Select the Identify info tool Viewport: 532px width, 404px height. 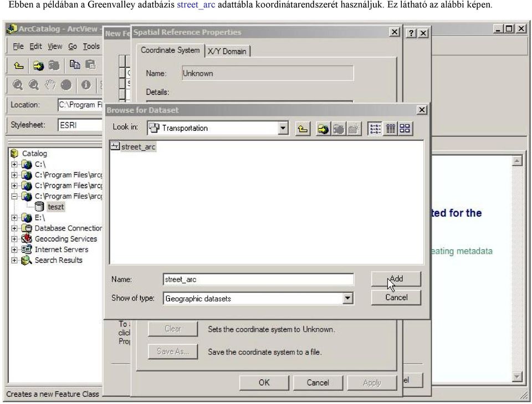point(86,85)
